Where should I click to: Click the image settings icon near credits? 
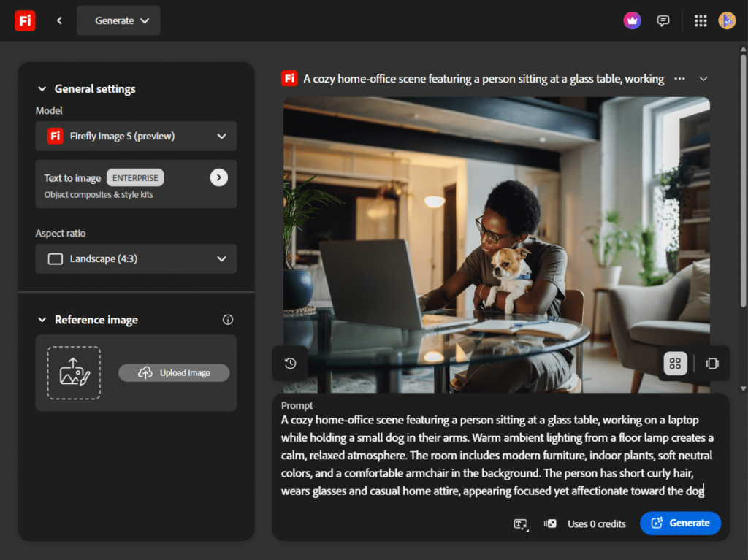click(x=550, y=523)
